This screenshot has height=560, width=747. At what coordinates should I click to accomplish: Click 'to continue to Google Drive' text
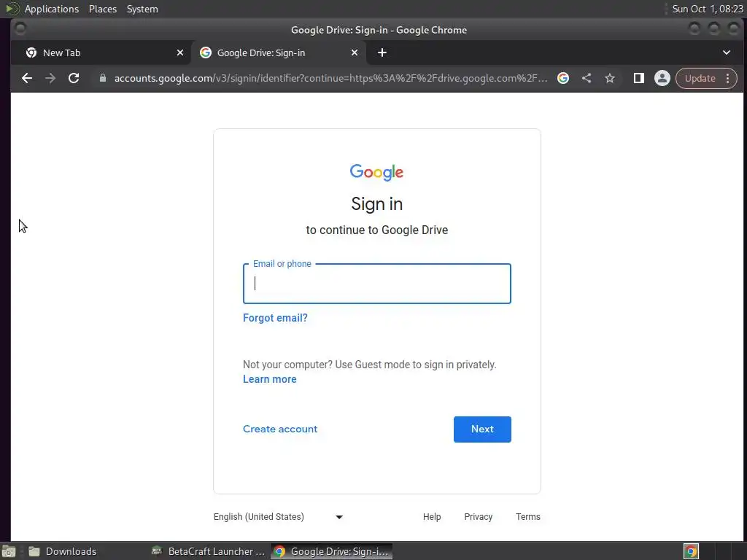[377, 230]
